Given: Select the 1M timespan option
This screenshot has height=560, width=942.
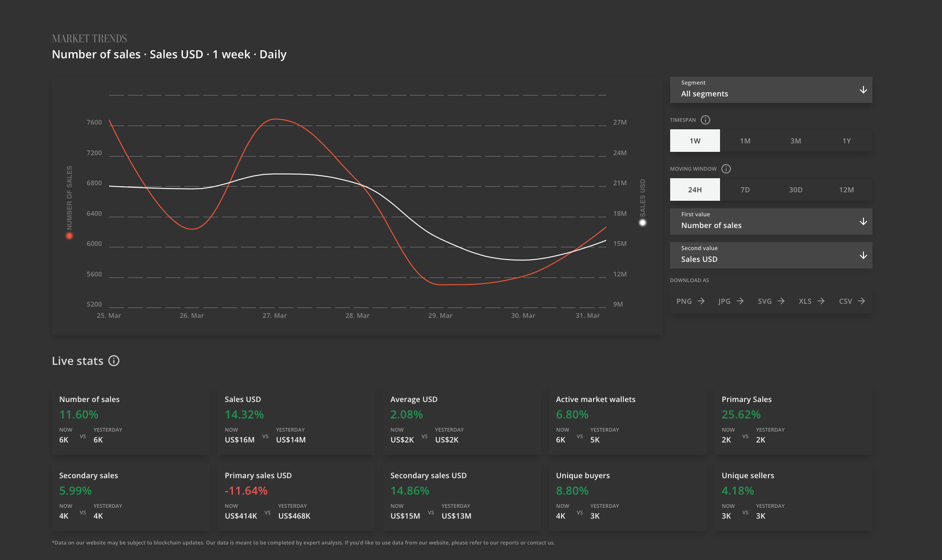Looking at the screenshot, I should click(x=745, y=141).
